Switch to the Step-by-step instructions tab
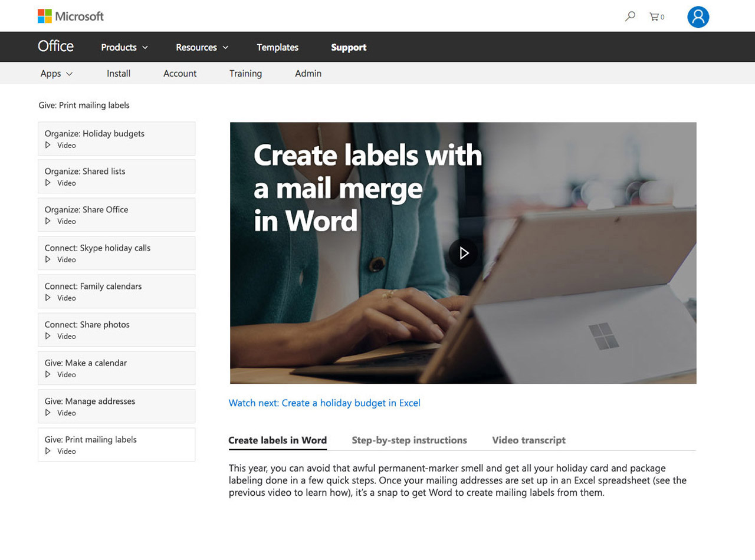755x560 pixels. tap(409, 440)
